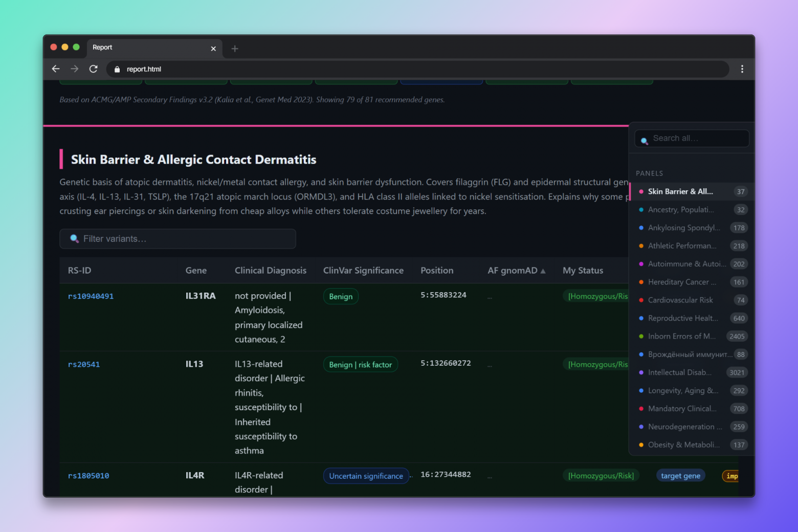This screenshot has width=798, height=532.
Task: Select Intellectual Disab... panel
Action: (692, 372)
